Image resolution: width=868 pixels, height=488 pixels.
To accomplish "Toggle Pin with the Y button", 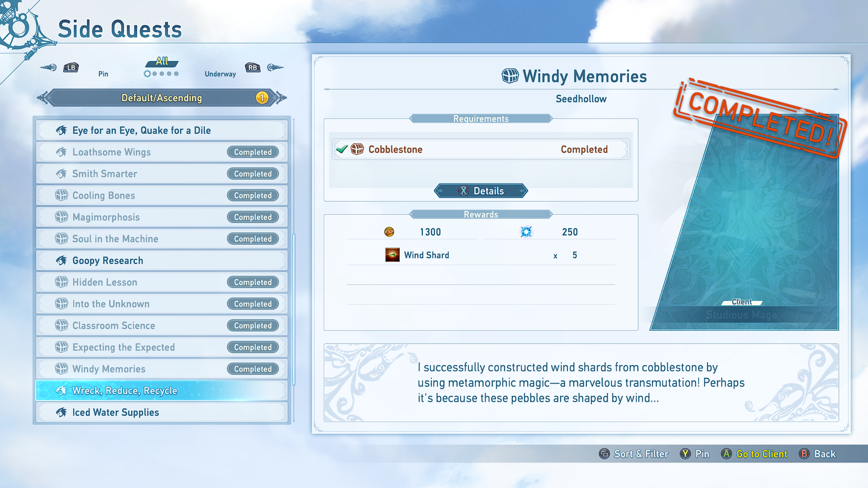I will tap(685, 454).
